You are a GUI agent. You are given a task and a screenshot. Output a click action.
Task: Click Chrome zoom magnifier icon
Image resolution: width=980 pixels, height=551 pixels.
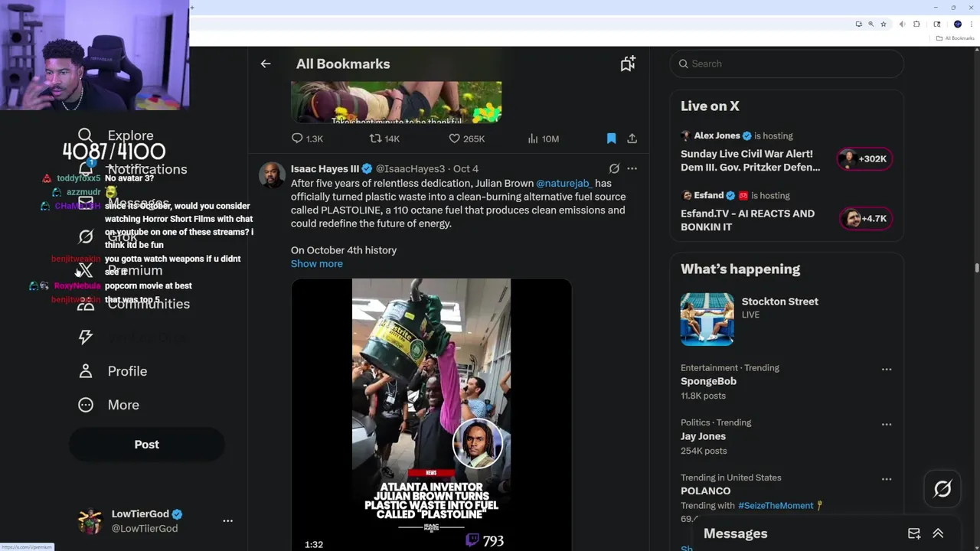pyautogui.click(x=871, y=24)
